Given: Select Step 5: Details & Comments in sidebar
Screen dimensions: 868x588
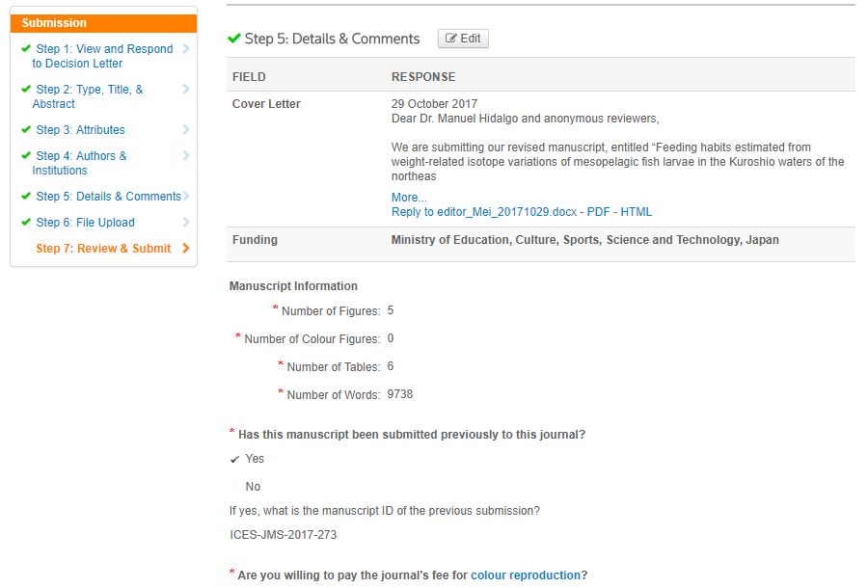Looking at the screenshot, I should pyautogui.click(x=108, y=197).
